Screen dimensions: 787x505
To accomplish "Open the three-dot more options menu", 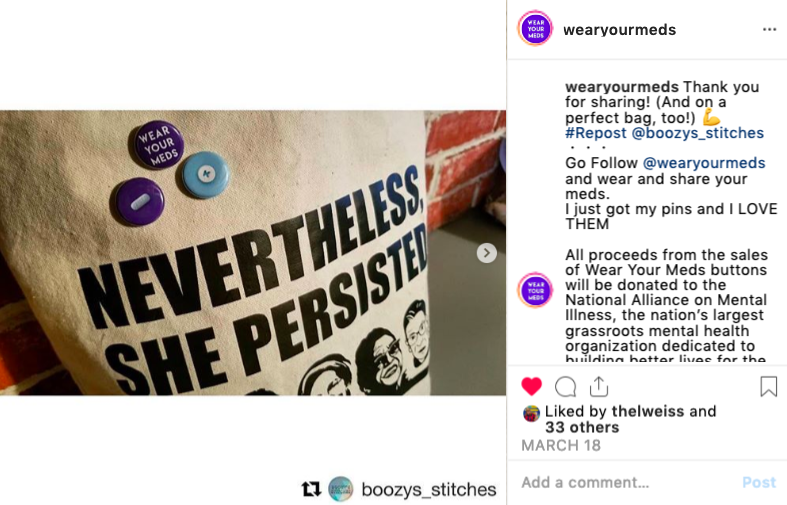I will pyautogui.click(x=769, y=30).
